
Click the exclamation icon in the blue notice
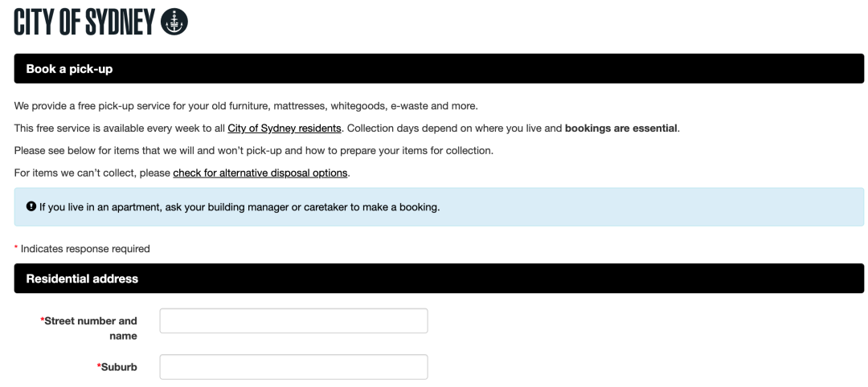click(31, 207)
